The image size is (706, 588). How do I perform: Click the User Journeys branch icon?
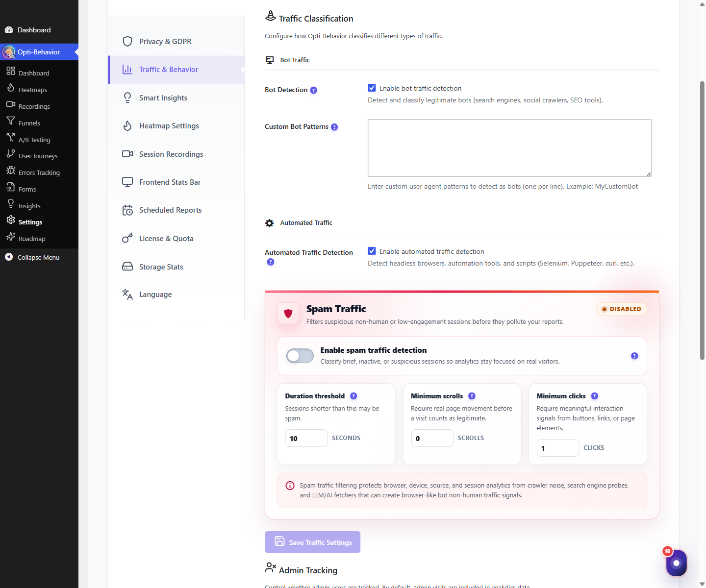tap(11, 153)
